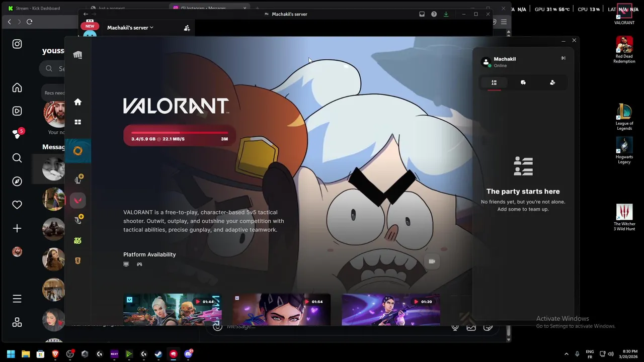Expand the Machakil's server dropdown in Discord
Viewport: 644px width, 362px height.
tap(130, 28)
